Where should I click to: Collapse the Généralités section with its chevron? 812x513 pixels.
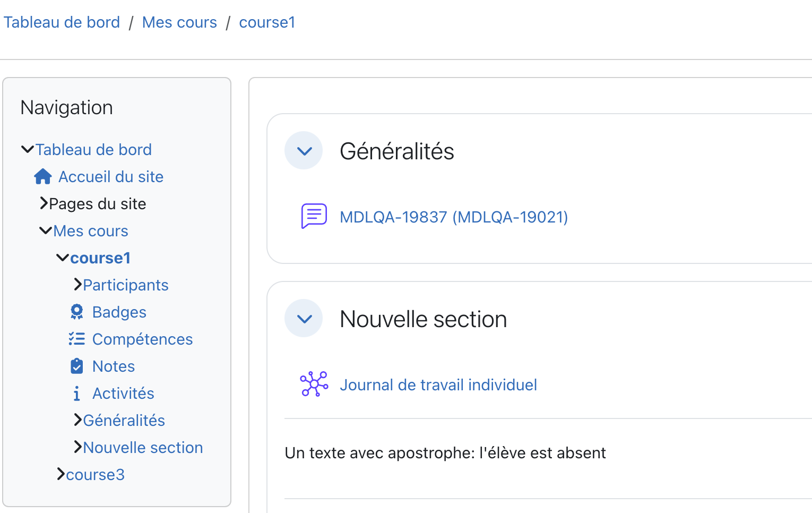coord(304,151)
